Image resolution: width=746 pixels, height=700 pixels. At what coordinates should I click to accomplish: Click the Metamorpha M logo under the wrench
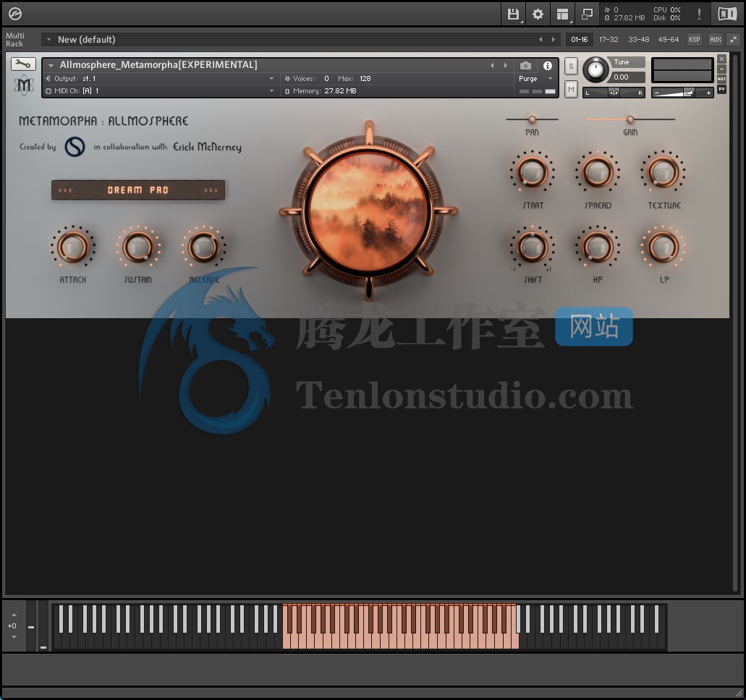pyautogui.click(x=24, y=85)
